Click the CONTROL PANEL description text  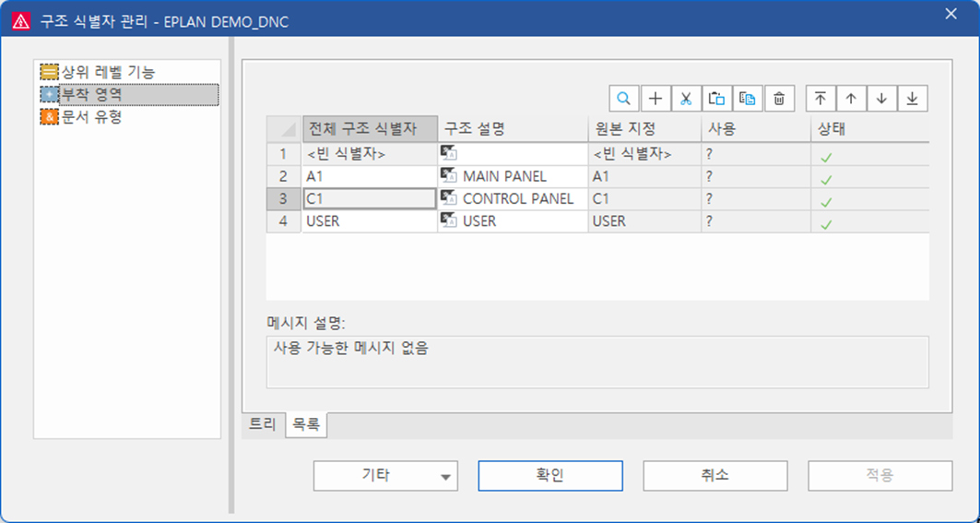tap(518, 199)
